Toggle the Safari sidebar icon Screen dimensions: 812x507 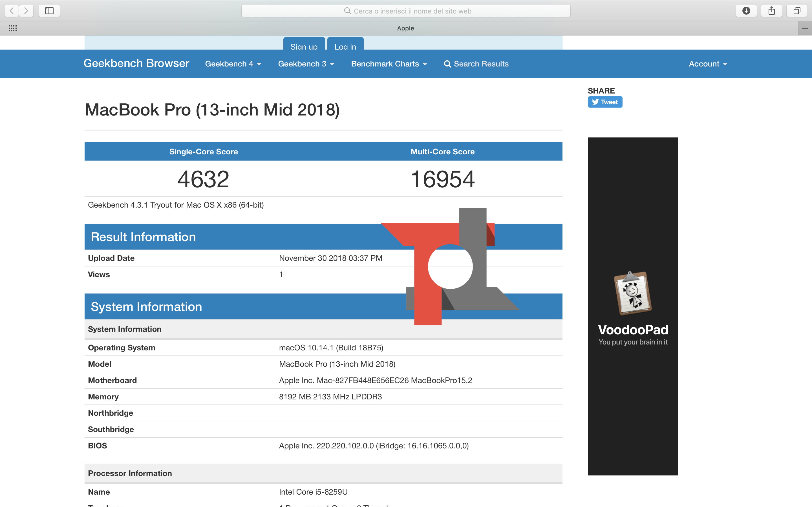click(x=49, y=11)
